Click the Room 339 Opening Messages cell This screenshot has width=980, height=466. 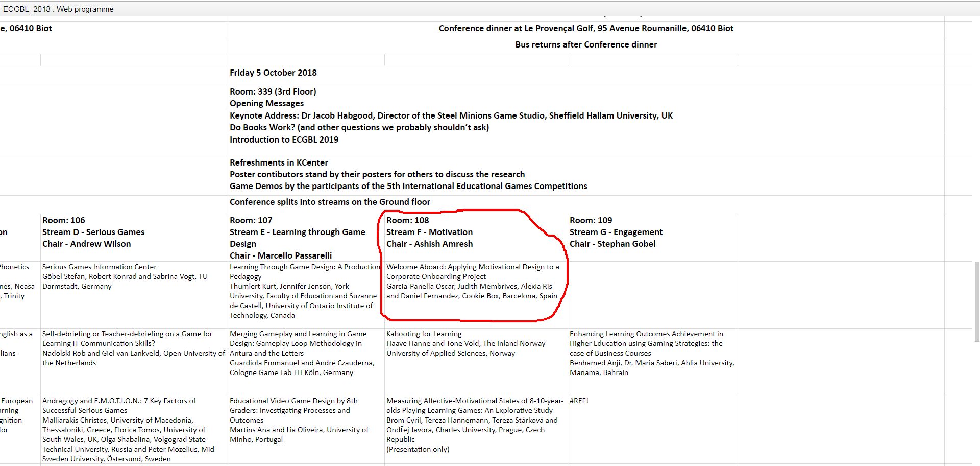273,97
